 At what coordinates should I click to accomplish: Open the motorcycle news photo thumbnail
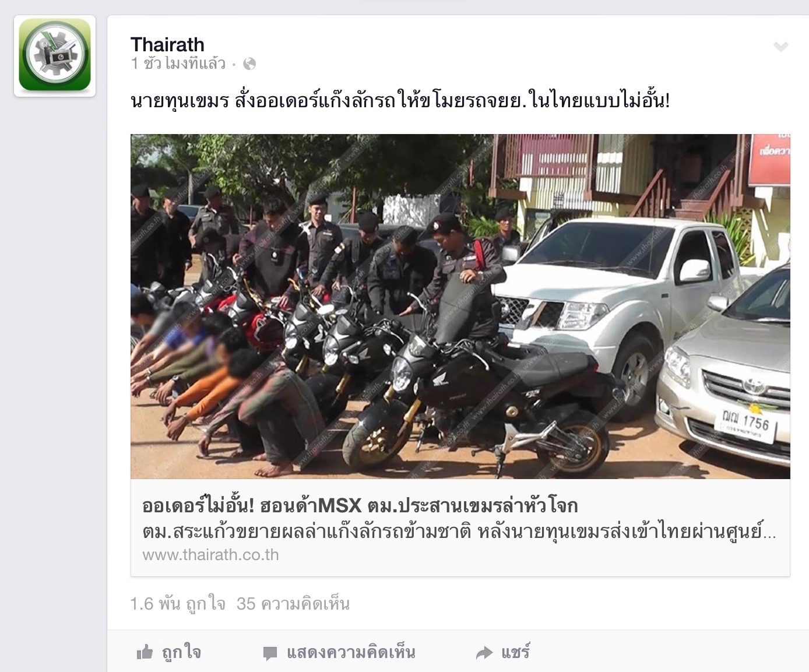(460, 307)
